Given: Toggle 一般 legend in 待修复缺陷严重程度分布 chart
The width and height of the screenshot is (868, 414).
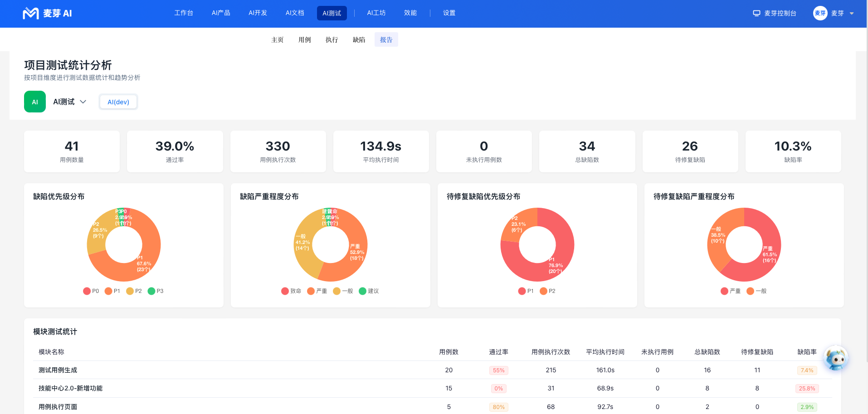Looking at the screenshot, I should point(756,291).
